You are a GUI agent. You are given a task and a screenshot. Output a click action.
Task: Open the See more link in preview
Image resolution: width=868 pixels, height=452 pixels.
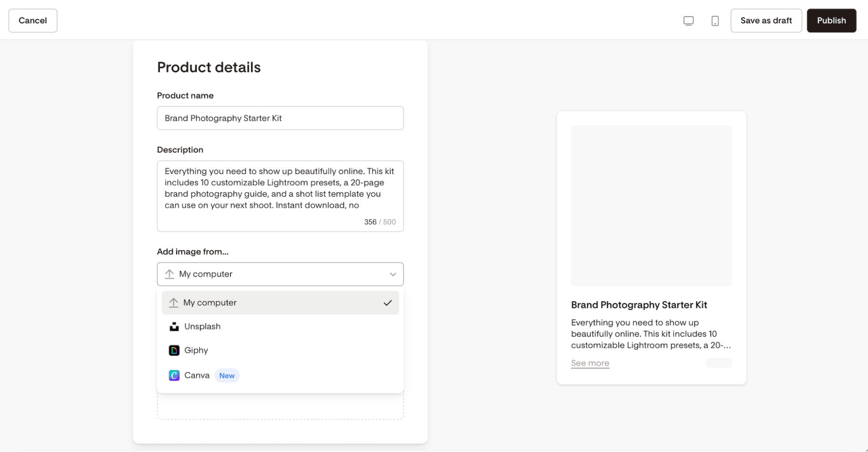[590, 363]
